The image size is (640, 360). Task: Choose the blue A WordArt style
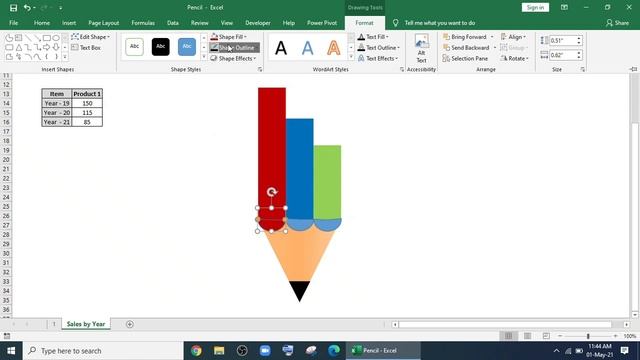click(307, 48)
